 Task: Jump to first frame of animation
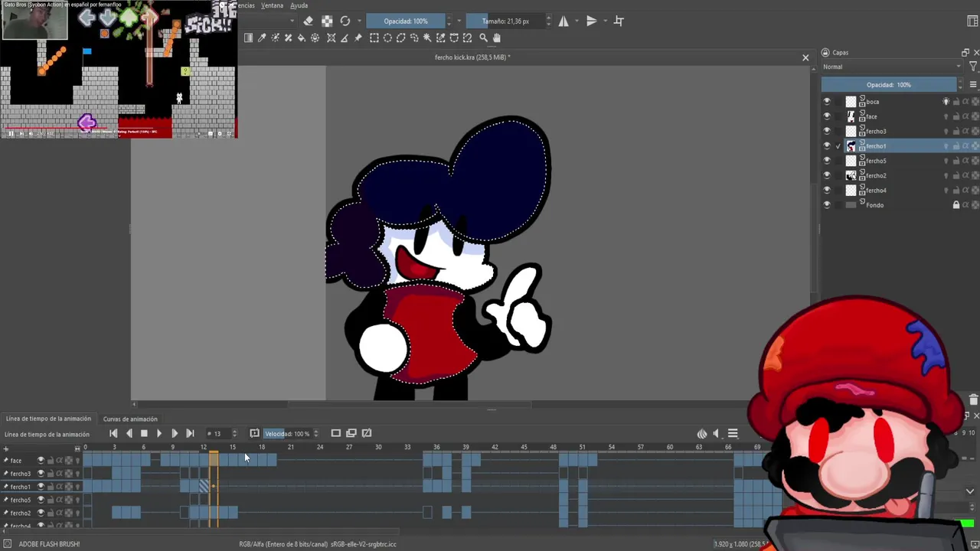113,433
